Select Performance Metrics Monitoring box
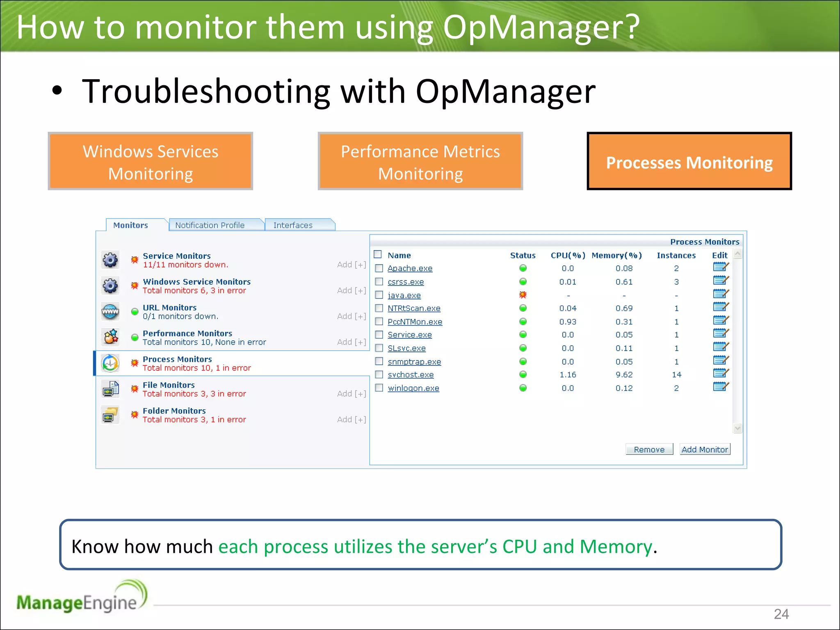Viewport: 840px width, 630px height. point(420,161)
